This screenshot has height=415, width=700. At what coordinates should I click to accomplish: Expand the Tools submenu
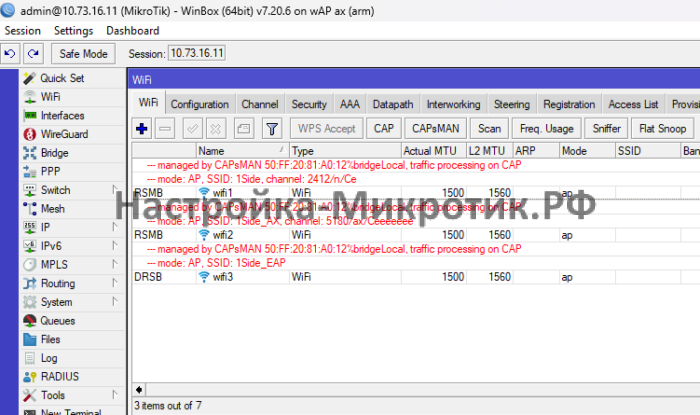(x=115, y=395)
